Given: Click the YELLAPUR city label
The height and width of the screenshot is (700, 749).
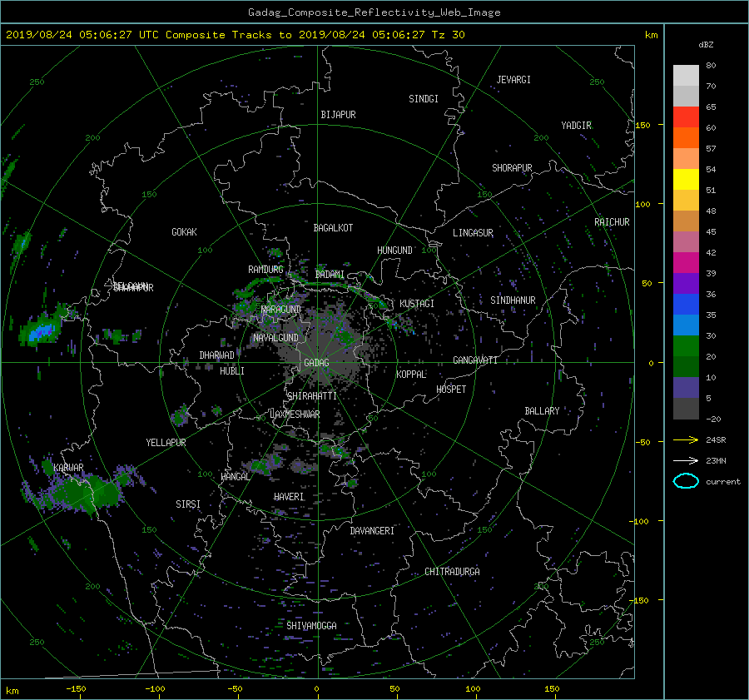Looking at the screenshot, I should (x=166, y=443).
